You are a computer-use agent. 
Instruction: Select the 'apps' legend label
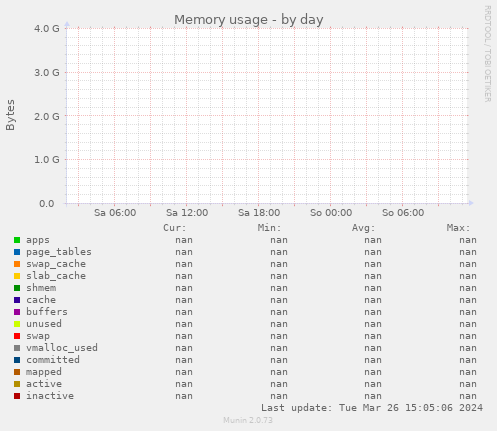[38, 240]
